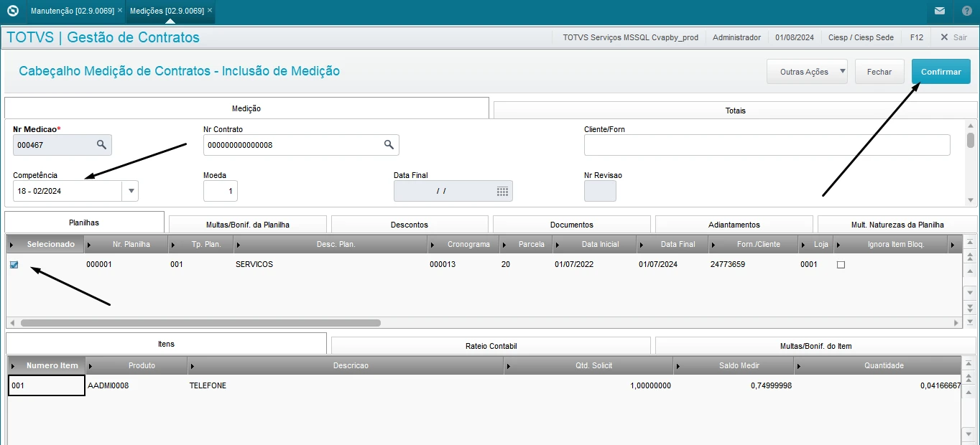Open the Descontos tab
The height and width of the screenshot is (445, 980).
(409, 225)
